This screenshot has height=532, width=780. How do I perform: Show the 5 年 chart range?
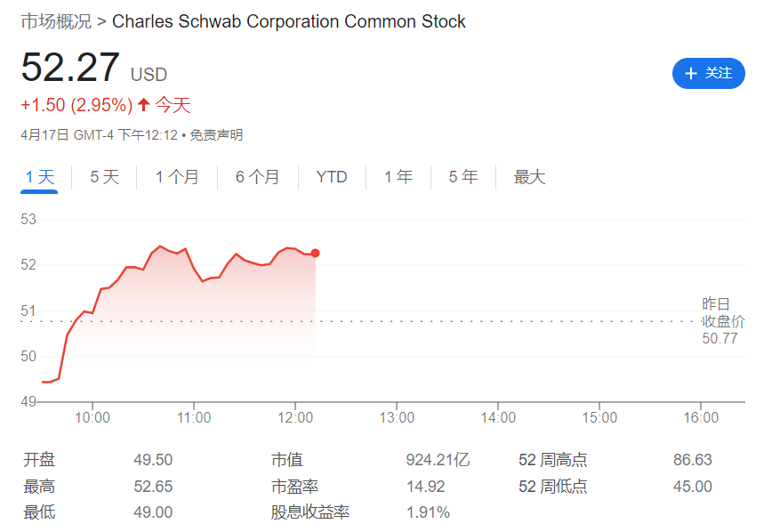(x=463, y=177)
